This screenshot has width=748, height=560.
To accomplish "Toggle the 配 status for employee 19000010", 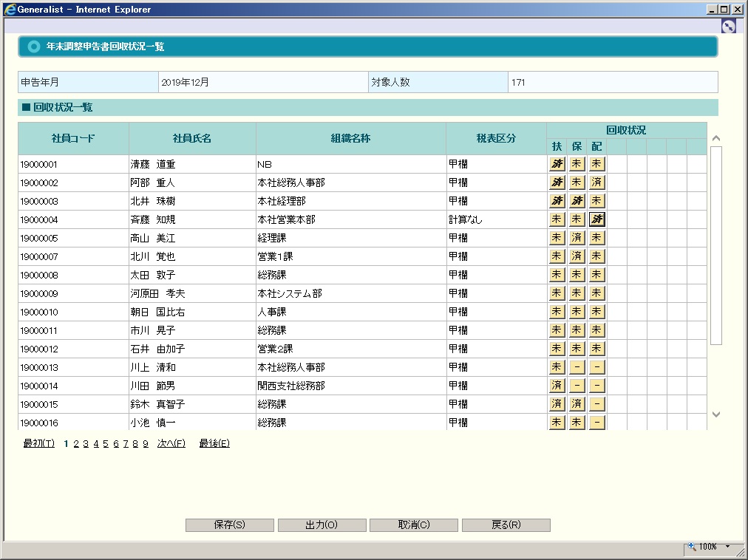I will click(597, 312).
